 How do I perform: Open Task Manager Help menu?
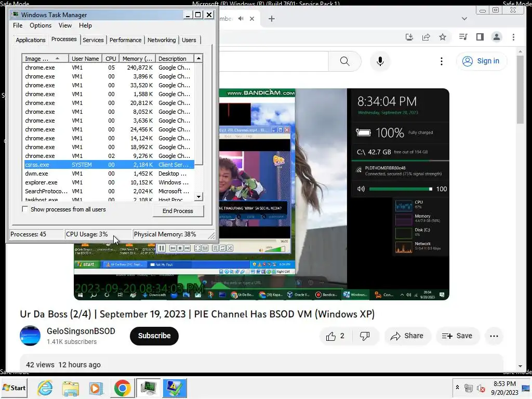[x=85, y=25]
